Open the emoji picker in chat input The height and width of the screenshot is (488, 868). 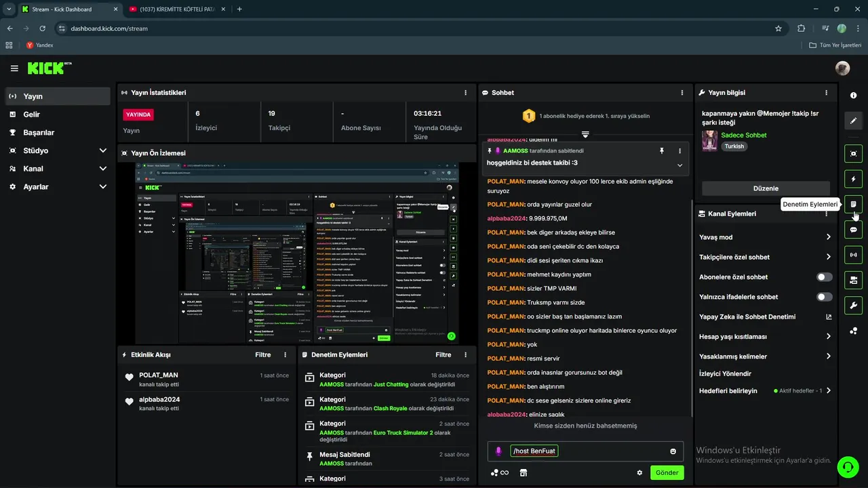pos(673,451)
